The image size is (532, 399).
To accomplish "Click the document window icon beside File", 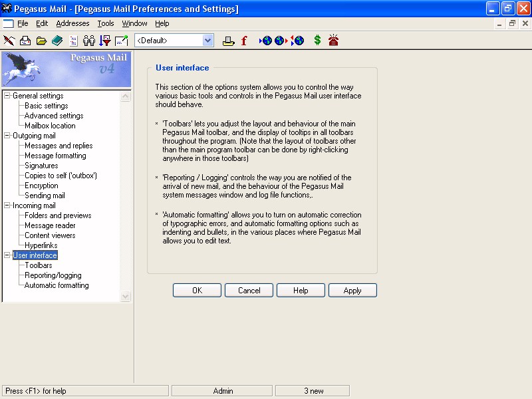I will pos(8,23).
